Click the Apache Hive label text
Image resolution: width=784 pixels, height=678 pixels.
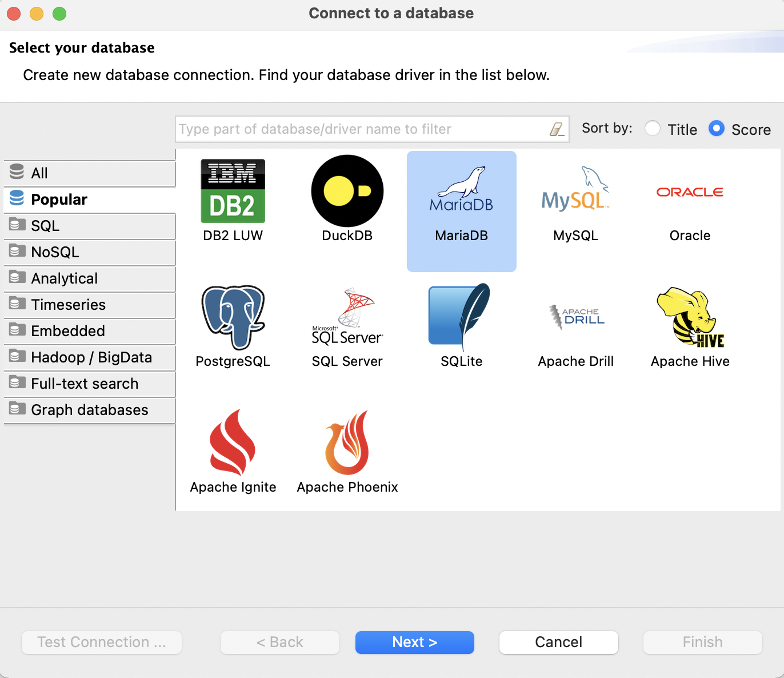point(690,361)
